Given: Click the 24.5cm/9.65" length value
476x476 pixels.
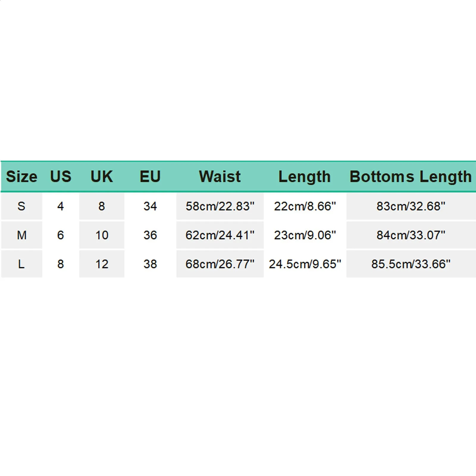Looking at the screenshot, I should 305,264.
